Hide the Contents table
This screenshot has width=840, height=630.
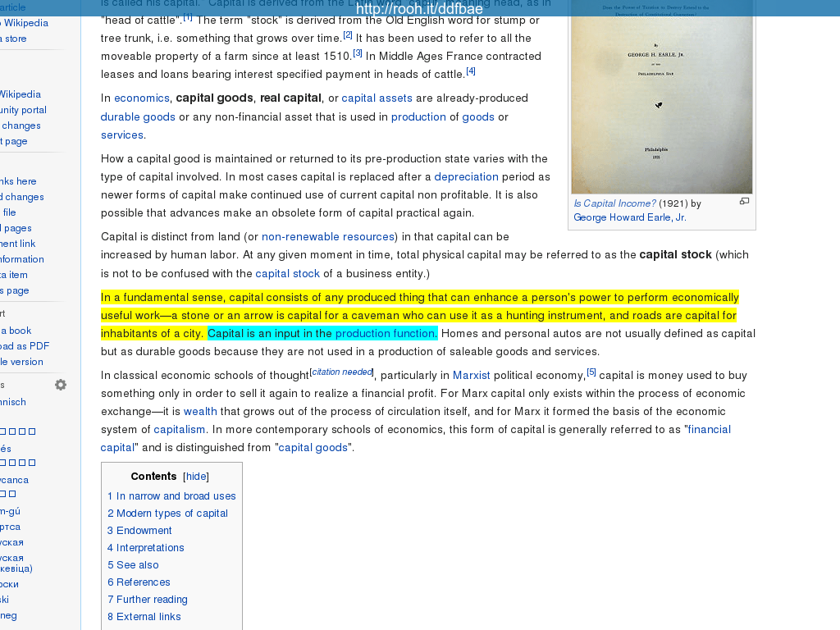coord(196,477)
